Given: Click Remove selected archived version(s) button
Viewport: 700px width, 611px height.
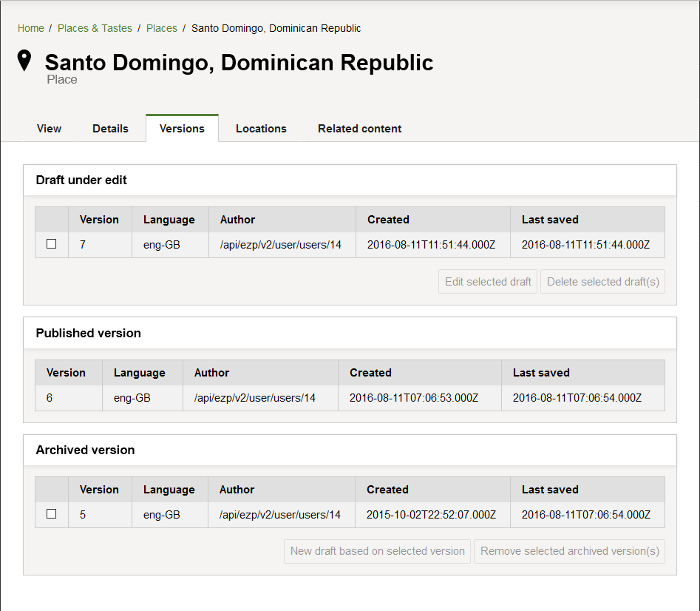Looking at the screenshot, I should click(x=570, y=551).
